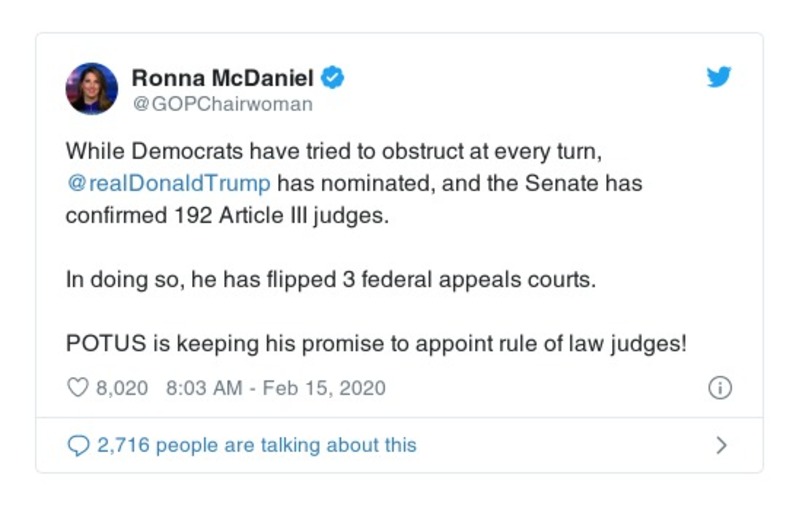Click "confirmed 192 Article III judges" text

[225, 216]
